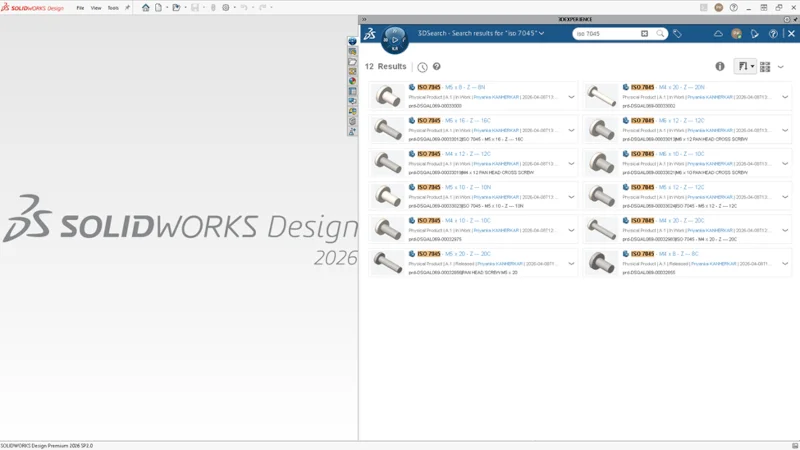Open the 3DEXPERIENCE compass play button

(394, 39)
